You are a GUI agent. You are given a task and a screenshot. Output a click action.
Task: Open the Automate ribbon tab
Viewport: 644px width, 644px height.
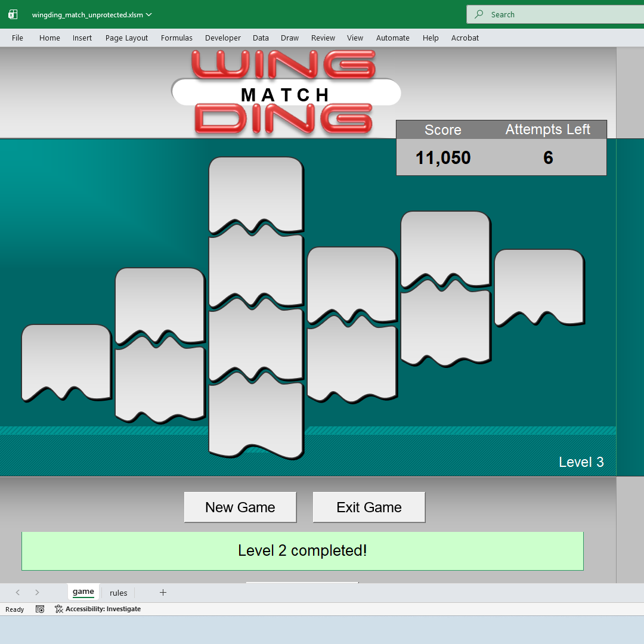pos(392,38)
